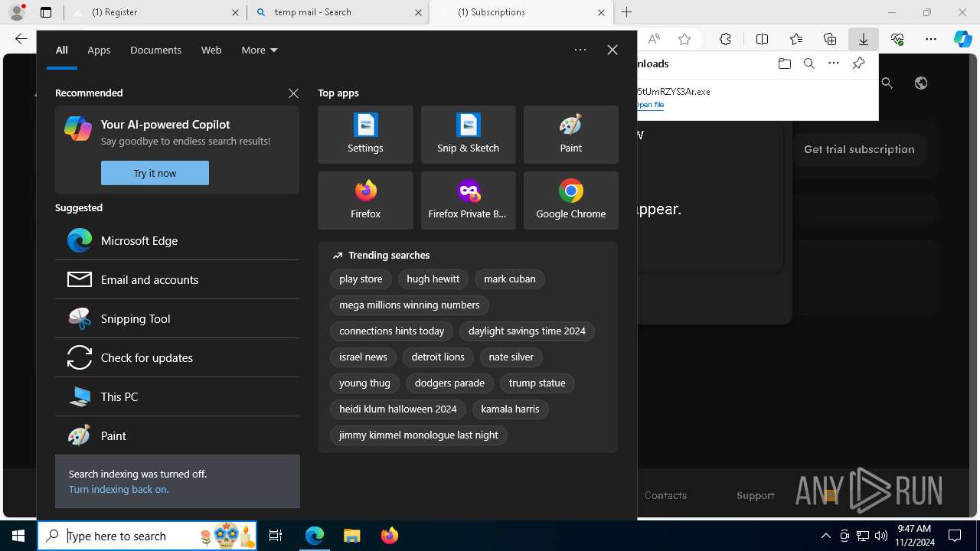
Task: Select 'detroit lions' trending chip
Action: [438, 357]
